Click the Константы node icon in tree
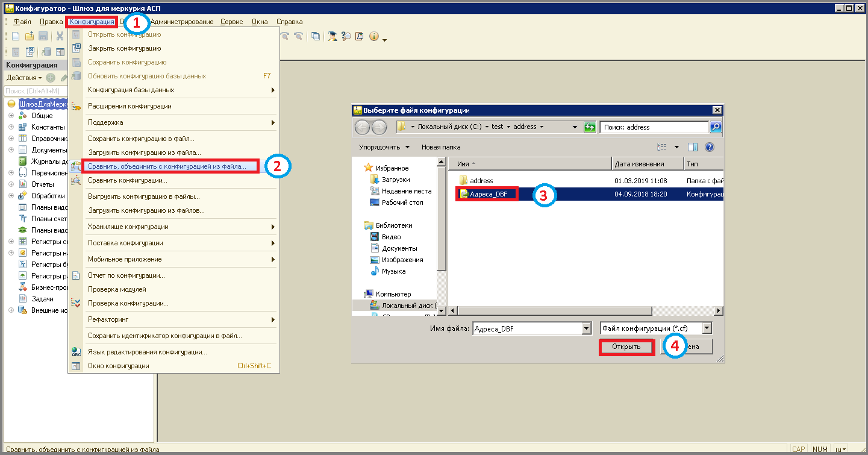 [22, 127]
